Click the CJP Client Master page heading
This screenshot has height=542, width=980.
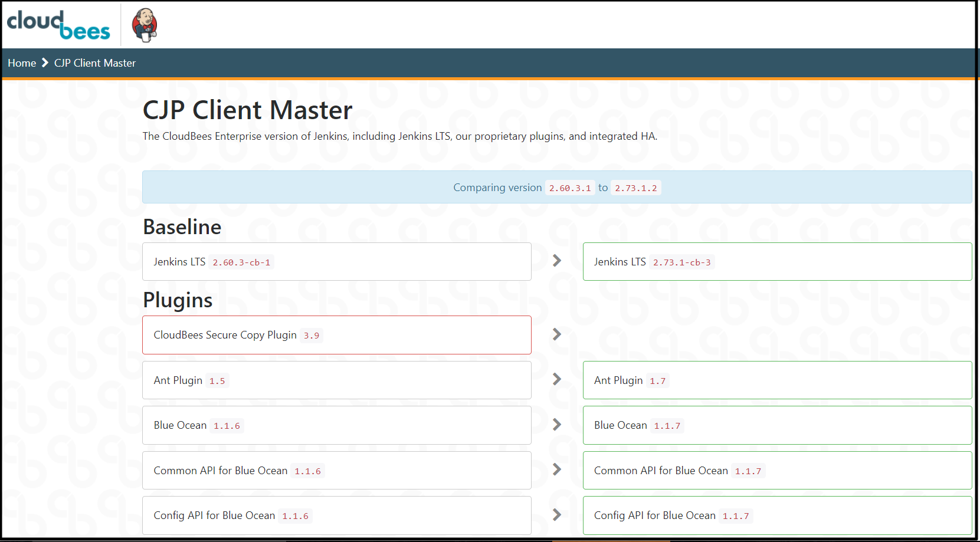tap(248, 110)
